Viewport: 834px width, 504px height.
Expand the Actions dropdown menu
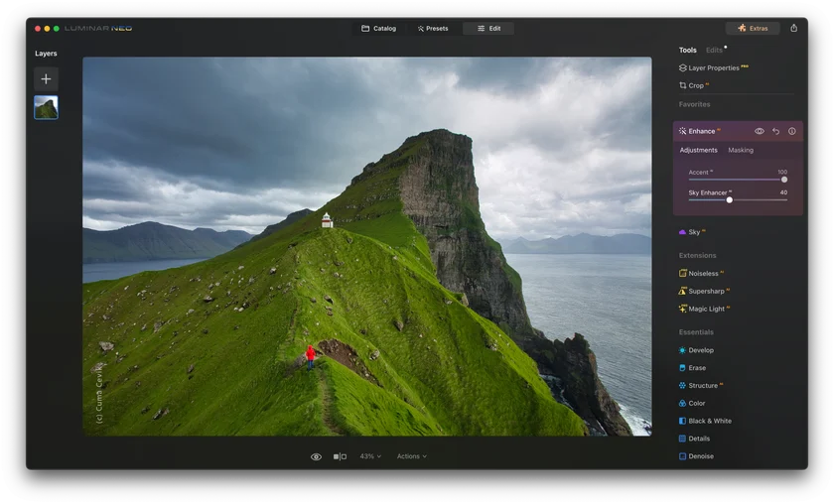tap(412, 456)
